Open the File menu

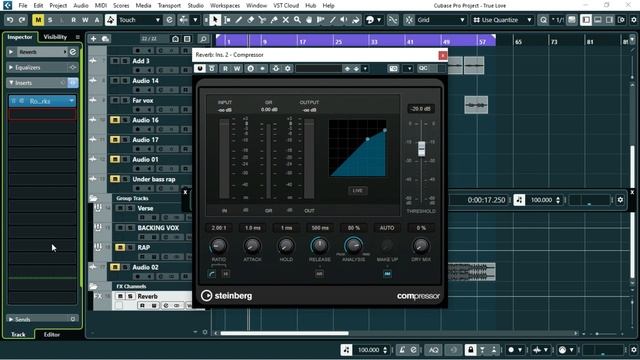click(23, 5)
